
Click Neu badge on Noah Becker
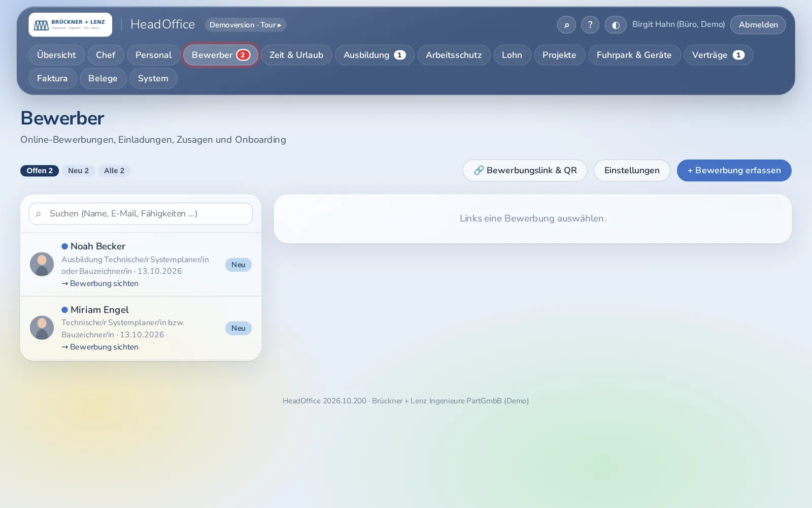(238, 265)
